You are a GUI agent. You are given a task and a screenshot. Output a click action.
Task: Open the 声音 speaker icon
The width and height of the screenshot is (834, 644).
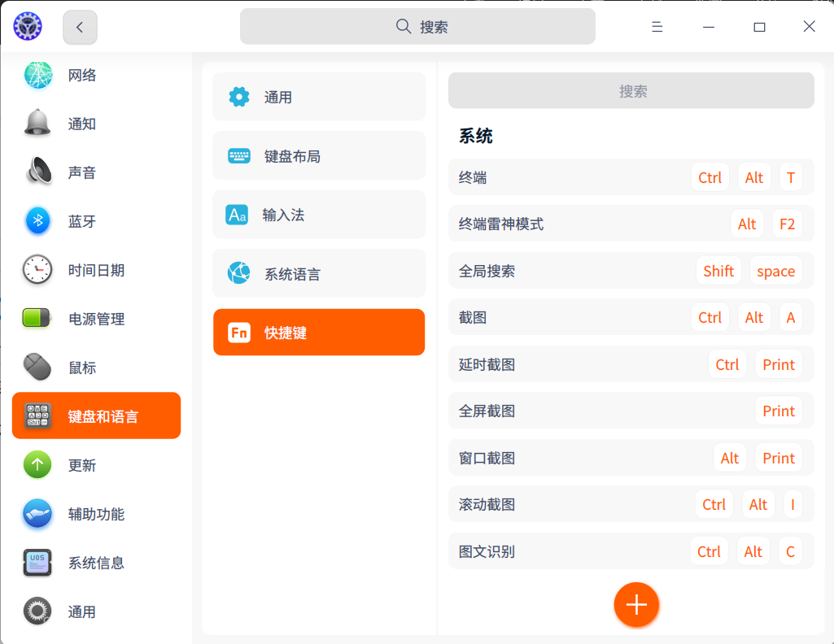pyautogui.click(x=37, y=172)
